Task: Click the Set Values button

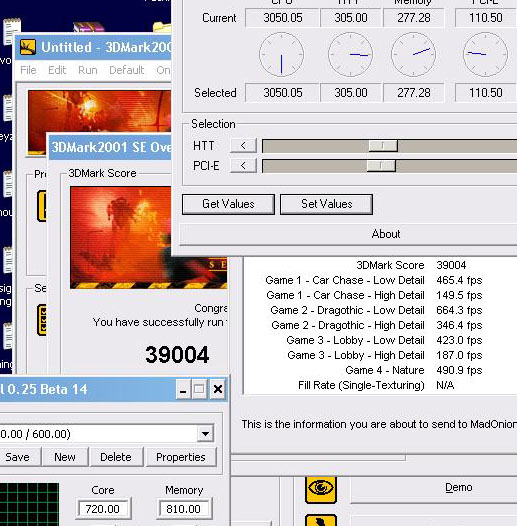Action: (326, 204)
